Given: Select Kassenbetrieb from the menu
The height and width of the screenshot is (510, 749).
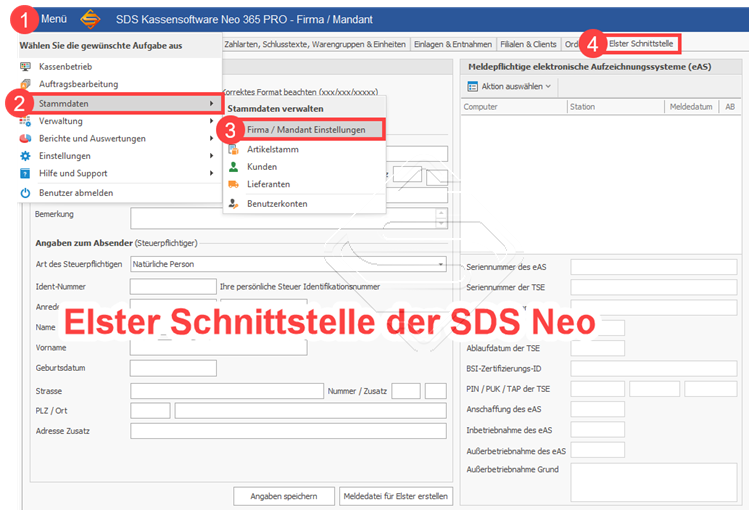Looking at the screenshot, I should (119, 66).
